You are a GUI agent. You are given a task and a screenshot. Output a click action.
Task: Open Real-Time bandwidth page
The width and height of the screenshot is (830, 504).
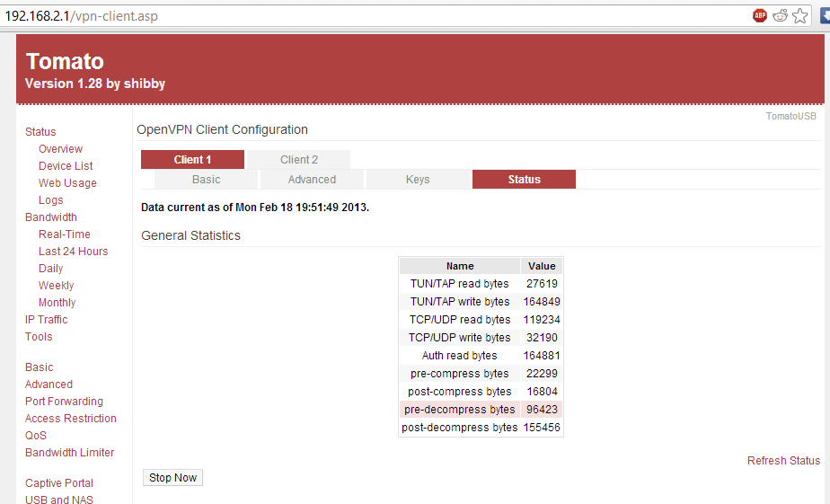tap(64, 234)
